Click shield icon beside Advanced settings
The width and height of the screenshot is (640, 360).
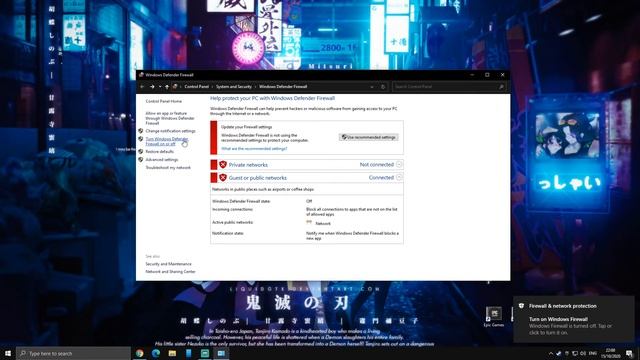(x=140, y=160)
